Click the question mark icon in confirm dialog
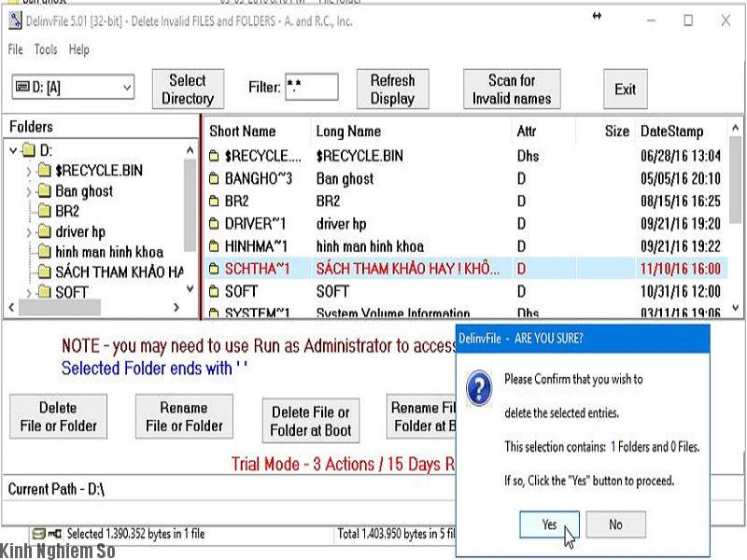Image resolution: width=747 pixels, height=560 pixels. (479, 388)
